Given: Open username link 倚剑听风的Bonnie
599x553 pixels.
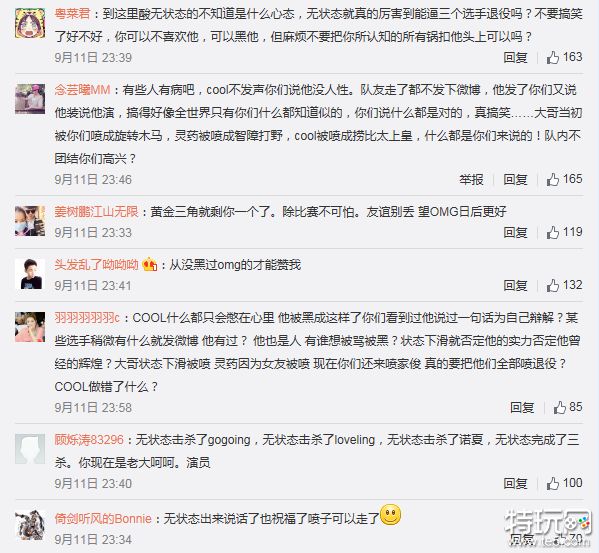Looking at the screenshot, I should [103, 519].
